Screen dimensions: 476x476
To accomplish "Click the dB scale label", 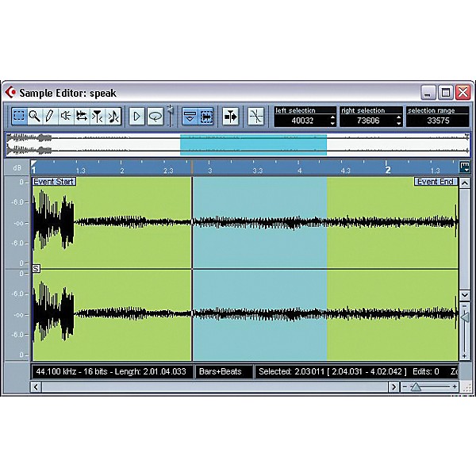I will click(17, 168).
